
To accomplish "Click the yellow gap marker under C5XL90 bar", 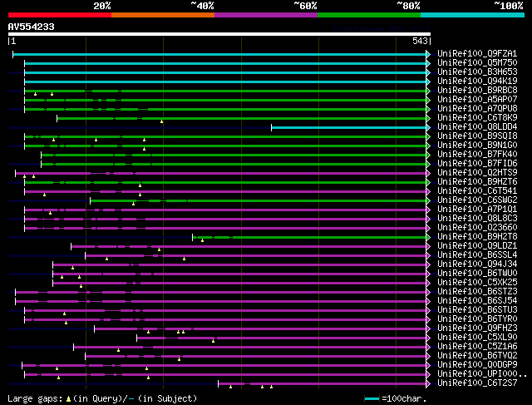I will click(213, 341).
